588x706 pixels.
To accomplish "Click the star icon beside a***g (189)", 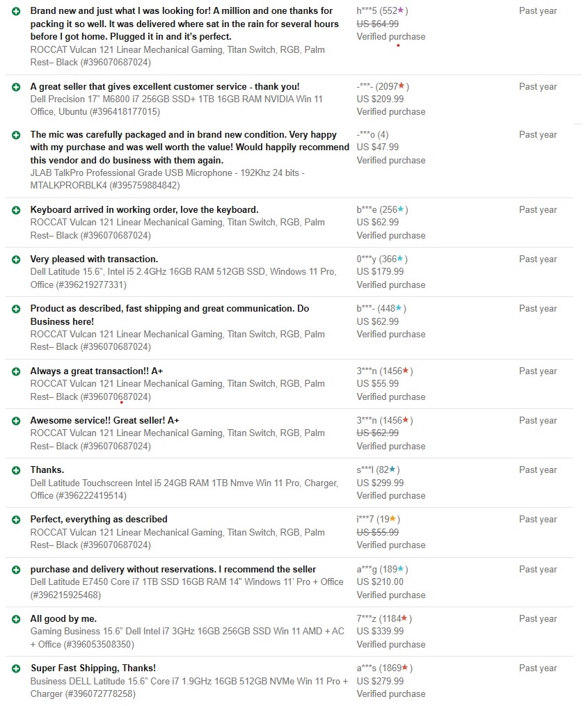I will point(400,570).
